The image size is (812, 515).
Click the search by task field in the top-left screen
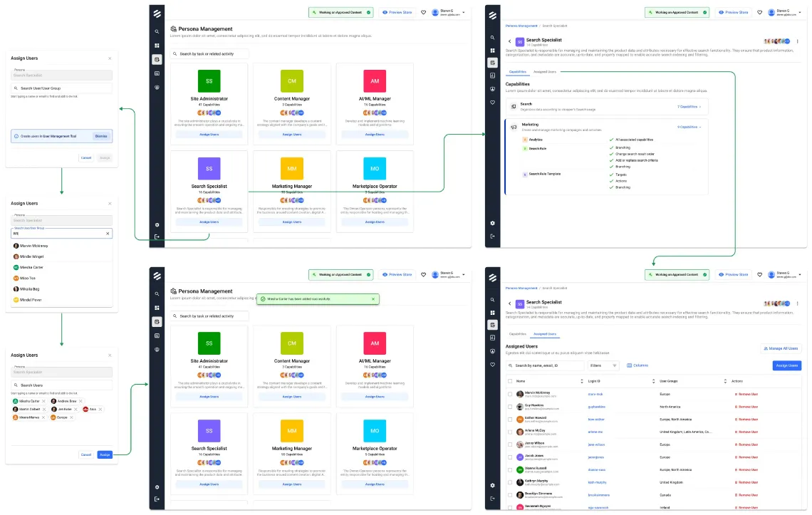point(209,54)
